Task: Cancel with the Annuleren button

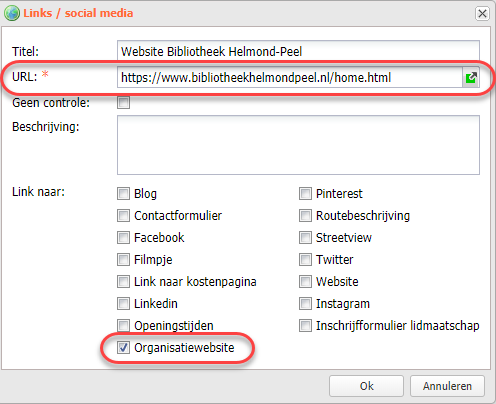Action: point(447,386)
